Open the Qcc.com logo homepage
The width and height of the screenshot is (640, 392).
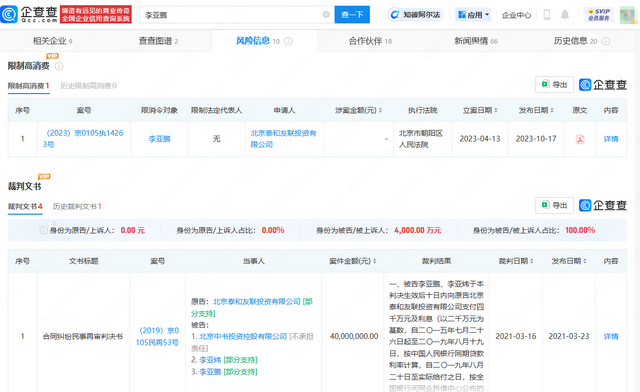pos(29,14)
